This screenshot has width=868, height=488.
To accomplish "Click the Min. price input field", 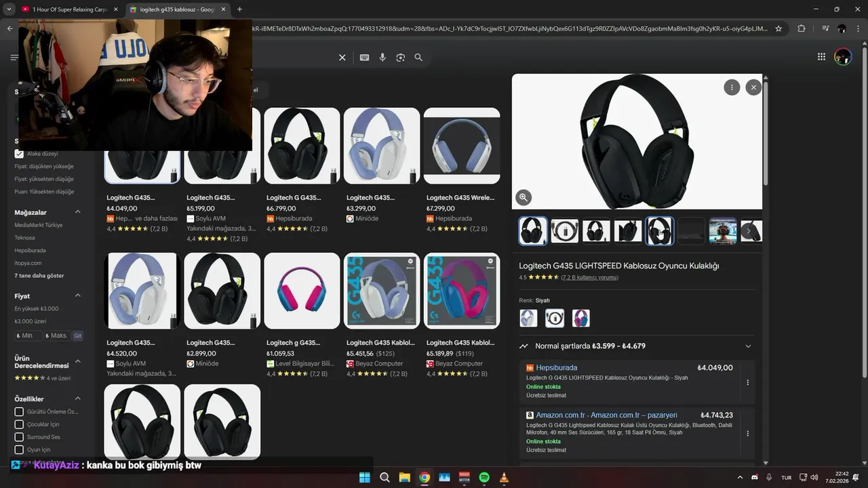I will 28,335.
